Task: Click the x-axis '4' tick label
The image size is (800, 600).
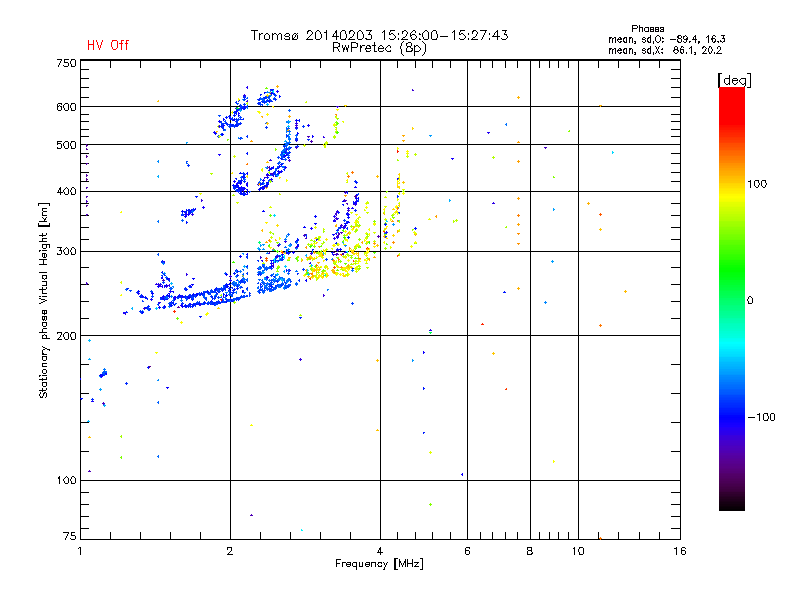Action: [x=380, y=551]
